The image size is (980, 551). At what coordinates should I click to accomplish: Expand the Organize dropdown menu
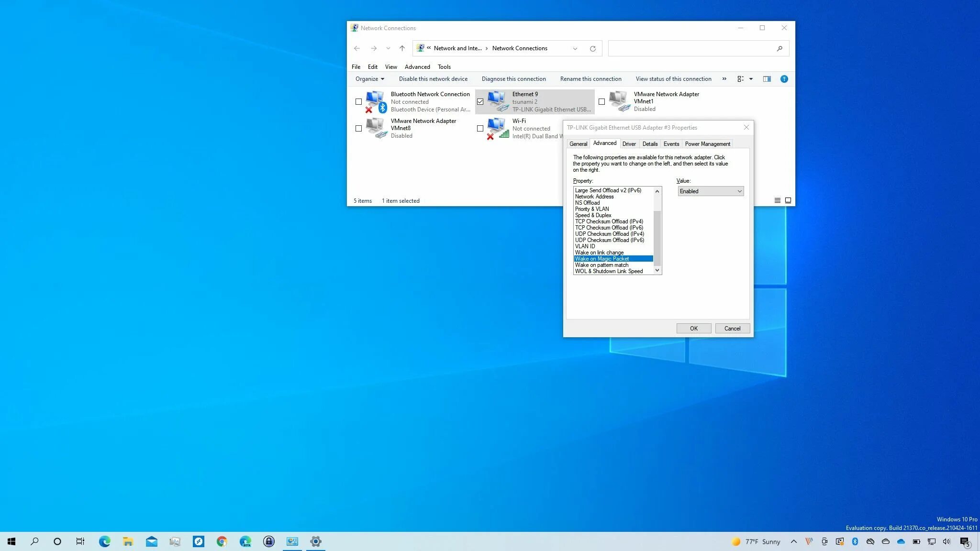pyautogui.click(x=369, y=79)
